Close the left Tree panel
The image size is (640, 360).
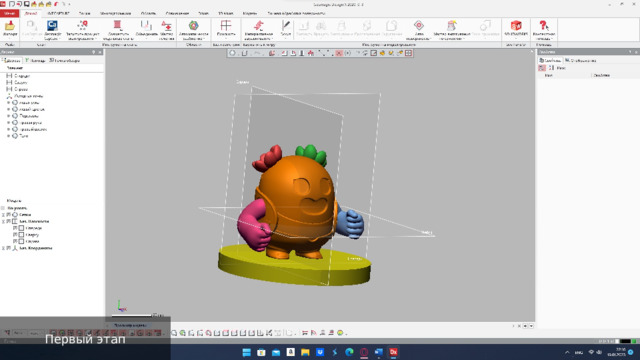100,52
